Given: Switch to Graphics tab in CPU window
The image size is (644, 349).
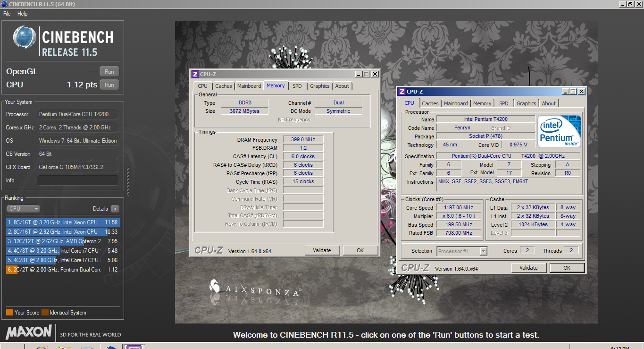Looking at the screenshot, I should [527, 103].
